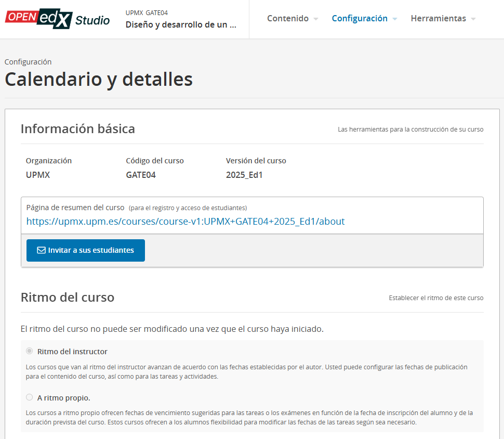Click the 'A ritmo propio.' label
The width and height of the screenshot is (504, 439).
coord(63,398)
